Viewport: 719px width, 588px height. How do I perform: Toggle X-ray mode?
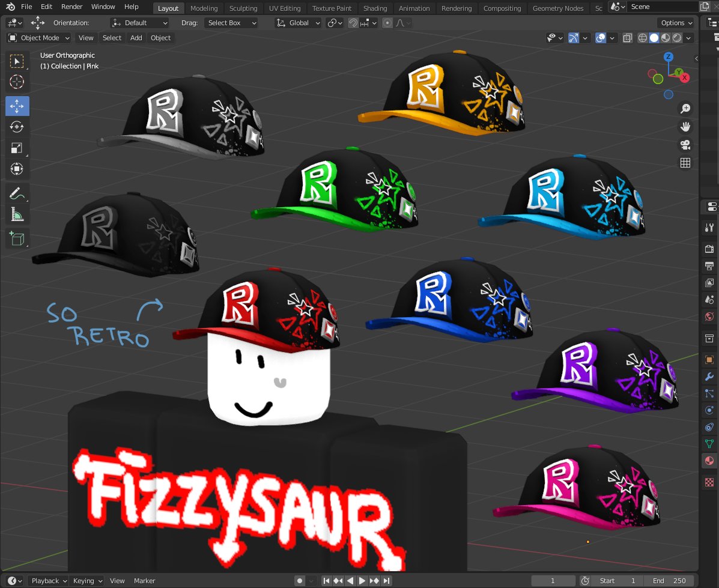628,38
